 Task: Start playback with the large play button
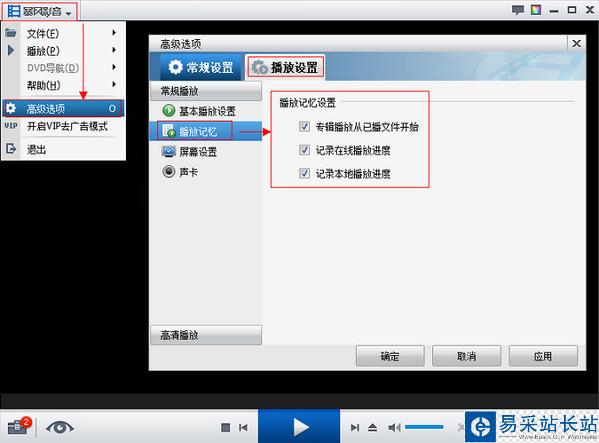tap(299, 426)
